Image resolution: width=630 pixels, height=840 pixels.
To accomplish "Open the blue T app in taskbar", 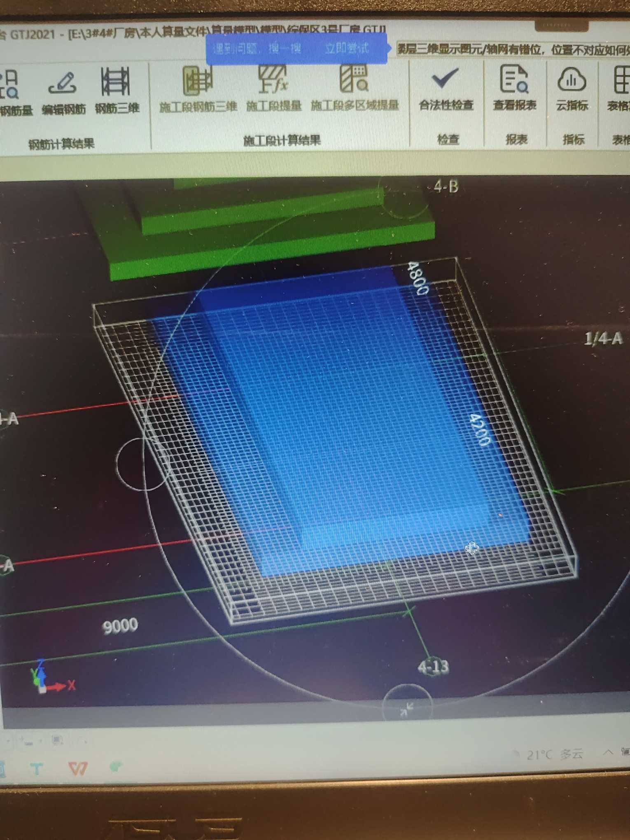I will click(x=36, y=768).
